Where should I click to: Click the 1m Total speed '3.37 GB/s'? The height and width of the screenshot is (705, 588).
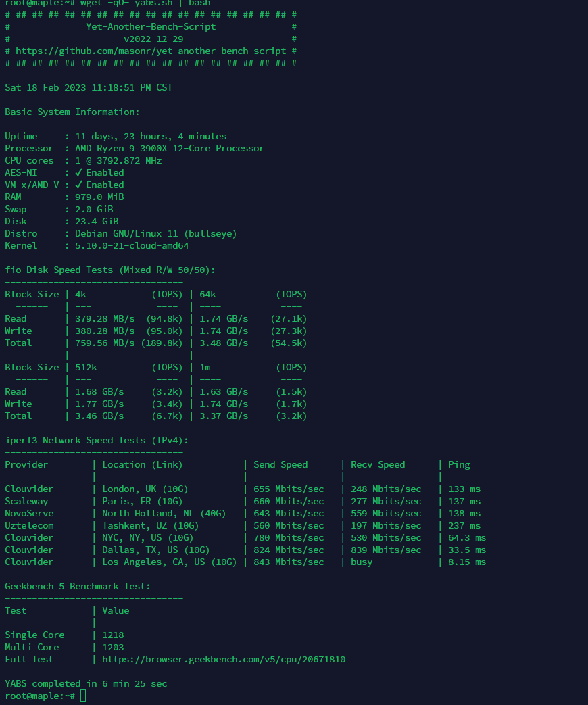point(224,416)
